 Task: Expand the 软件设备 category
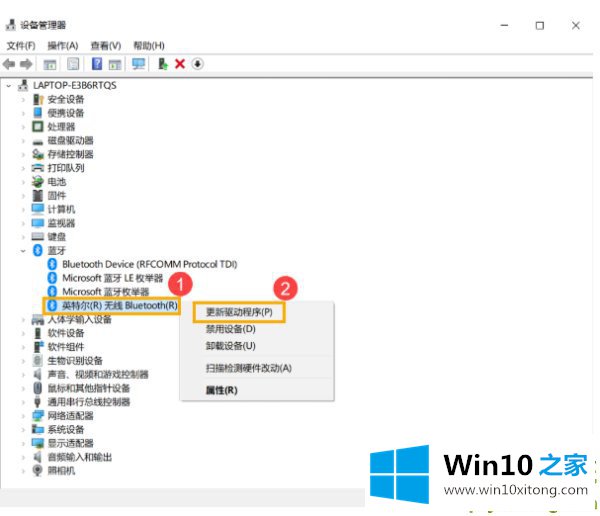(23, 333)
